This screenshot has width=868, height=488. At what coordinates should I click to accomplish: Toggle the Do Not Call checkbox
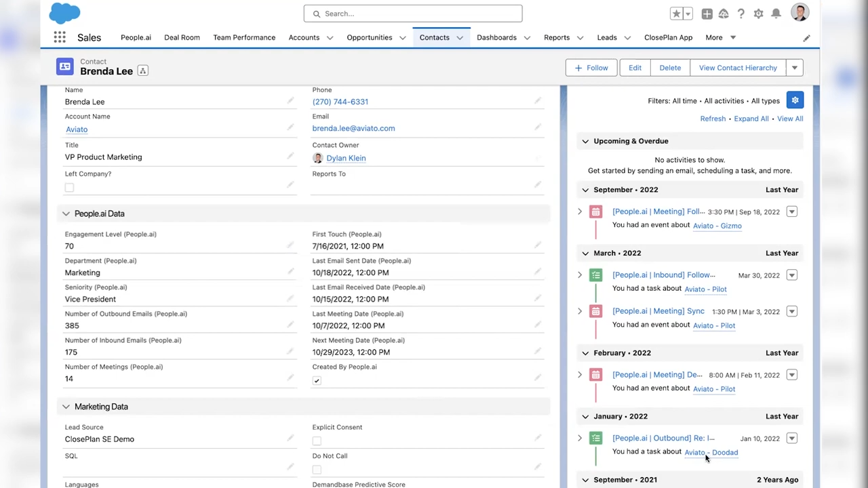click(x=317, y=470)
